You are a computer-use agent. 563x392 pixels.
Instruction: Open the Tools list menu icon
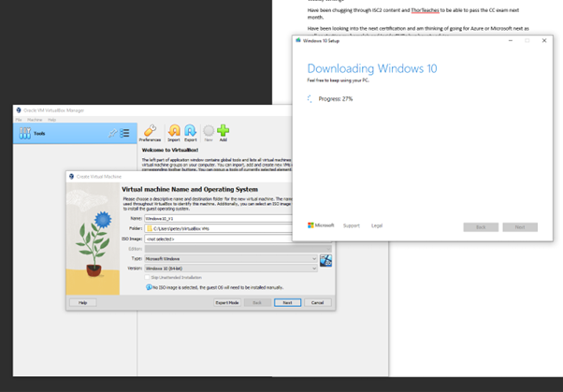(124, 133)
